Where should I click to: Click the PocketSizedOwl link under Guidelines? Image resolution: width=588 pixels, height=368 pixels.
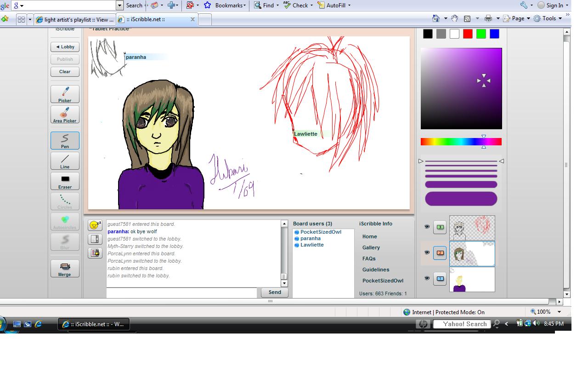[x=383, y=281]
